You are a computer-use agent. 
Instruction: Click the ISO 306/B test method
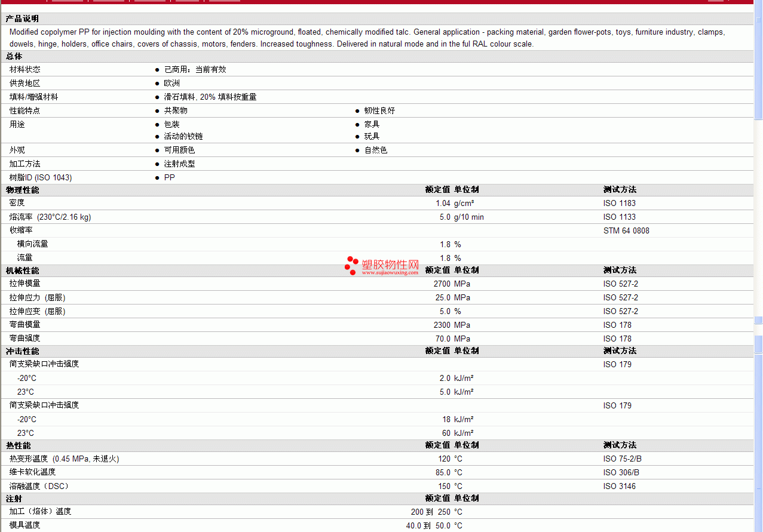point(622,472)
